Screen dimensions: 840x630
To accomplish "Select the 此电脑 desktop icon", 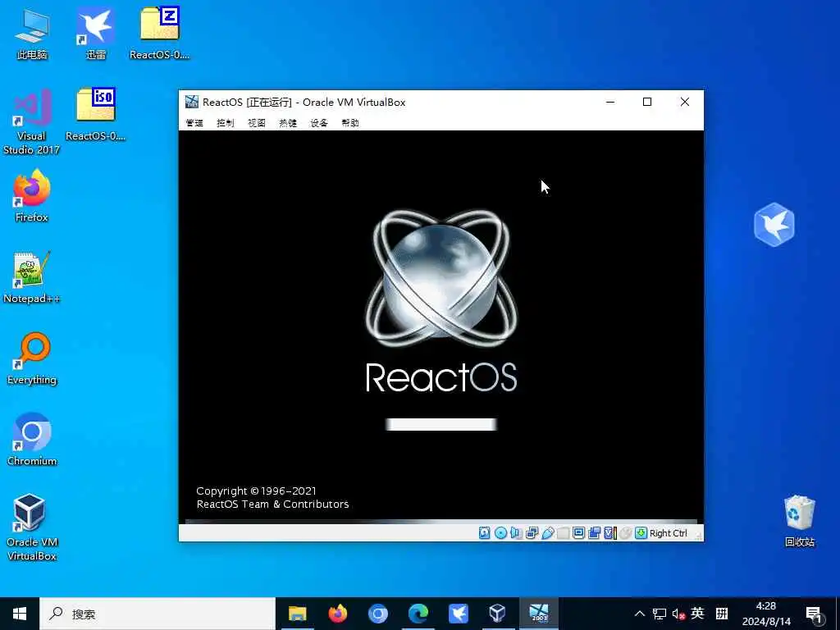I will point(32,34).
